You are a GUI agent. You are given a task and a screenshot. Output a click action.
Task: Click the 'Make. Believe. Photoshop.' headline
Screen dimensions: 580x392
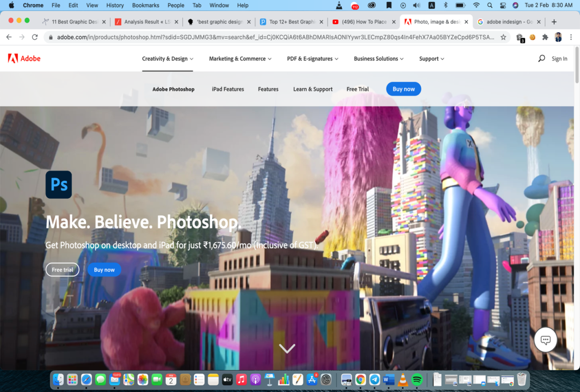click(144, 222)
